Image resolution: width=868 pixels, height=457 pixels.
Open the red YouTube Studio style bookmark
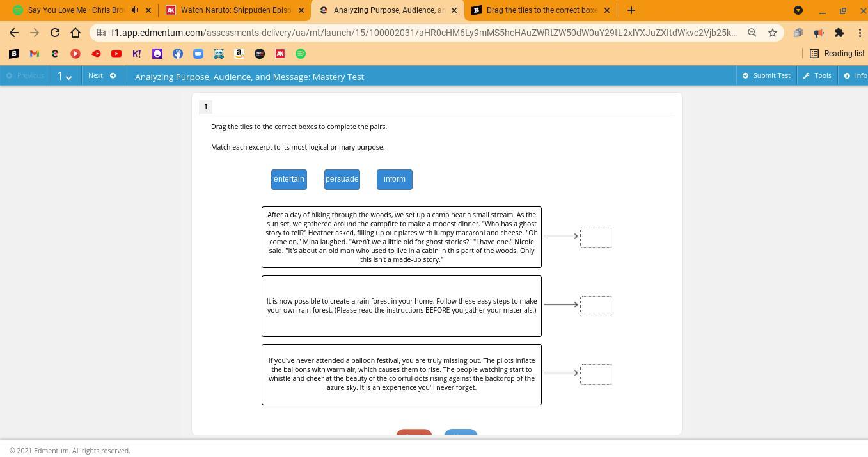pos(96,54)
